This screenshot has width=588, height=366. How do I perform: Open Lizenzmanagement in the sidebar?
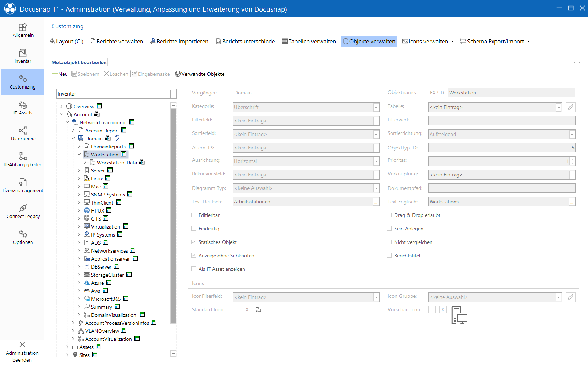click(x=23, y=186)
